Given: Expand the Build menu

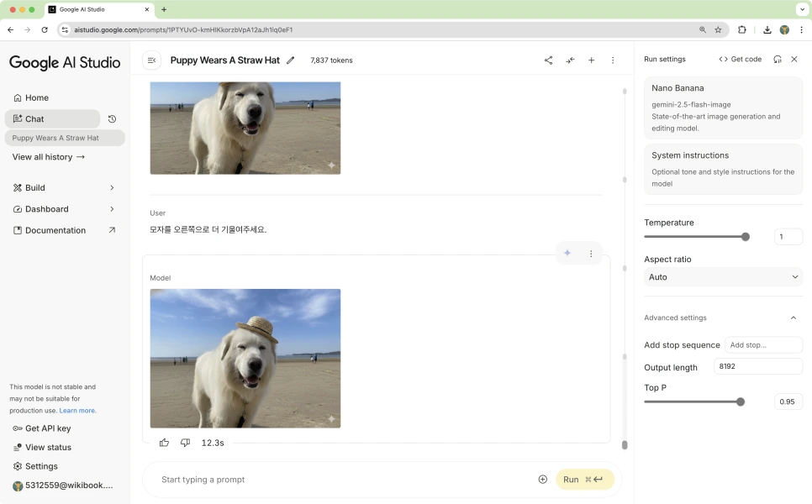Looking at the screenshot, I should (64, 187).
